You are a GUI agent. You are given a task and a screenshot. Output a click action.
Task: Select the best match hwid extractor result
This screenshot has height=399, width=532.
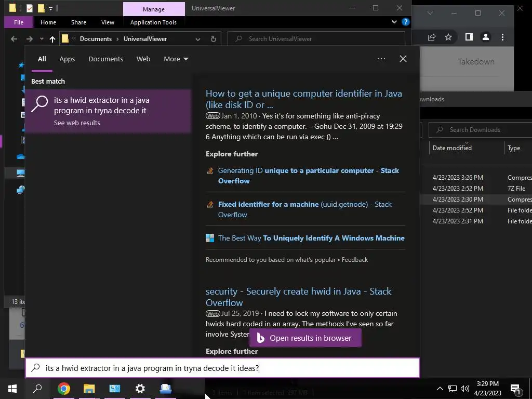coord(108,111)
